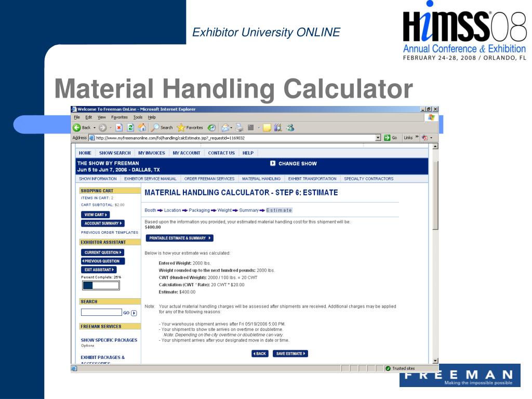
Task: Open the View menu
Action: coord(101,117)
